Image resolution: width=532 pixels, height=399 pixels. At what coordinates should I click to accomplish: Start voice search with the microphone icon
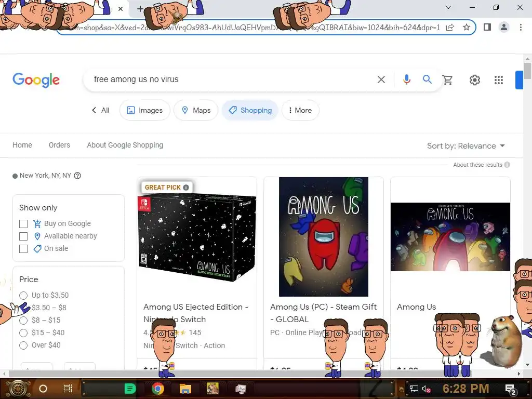[x=406, y=79]
